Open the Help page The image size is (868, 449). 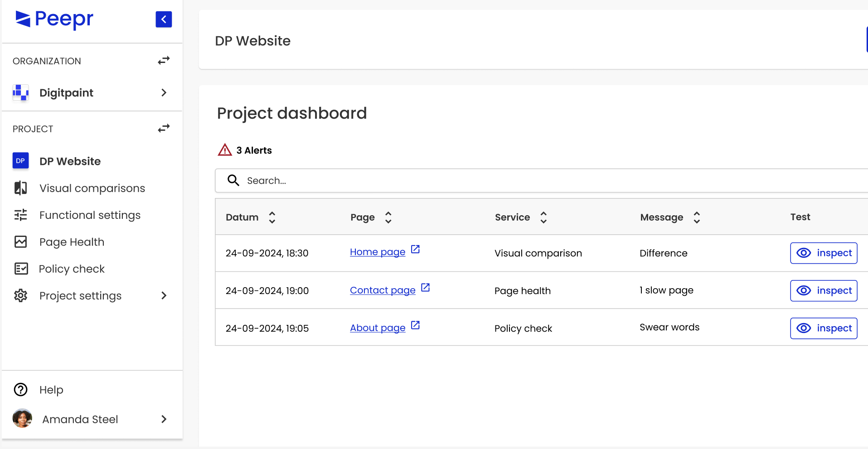click(51, 390)
